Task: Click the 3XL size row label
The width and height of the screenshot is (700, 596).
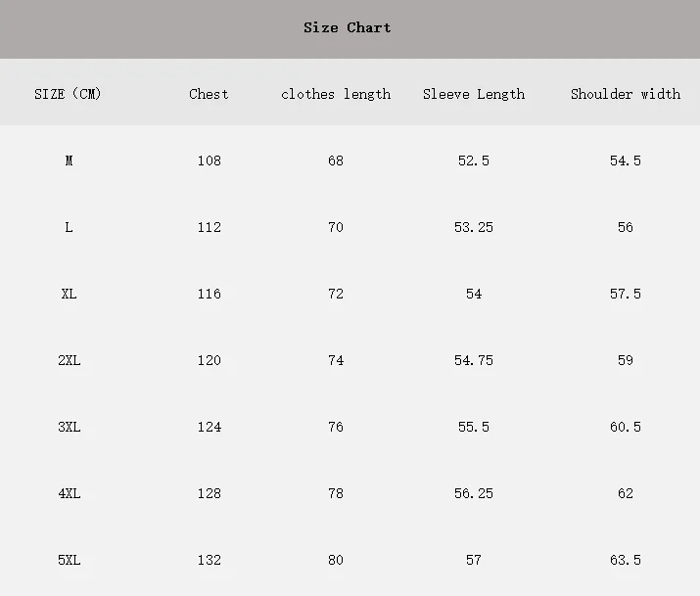Action: pos(70,427)
